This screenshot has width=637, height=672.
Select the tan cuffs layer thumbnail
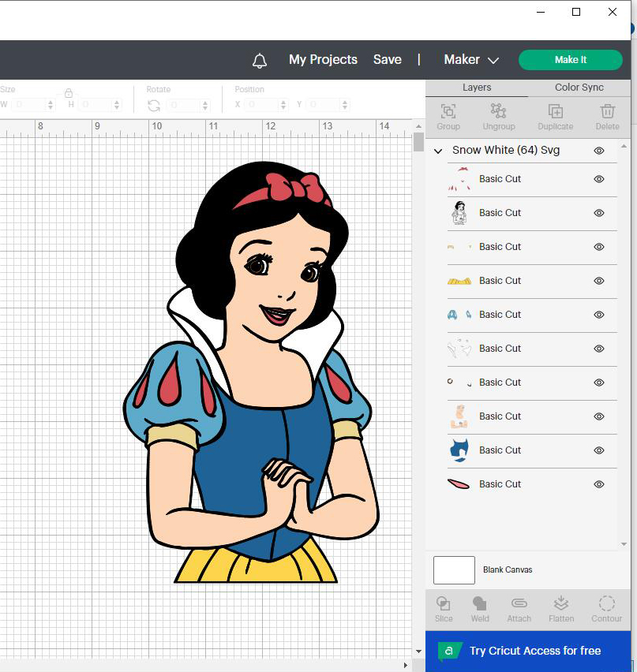pyautogui.click(x=459, y=247)
